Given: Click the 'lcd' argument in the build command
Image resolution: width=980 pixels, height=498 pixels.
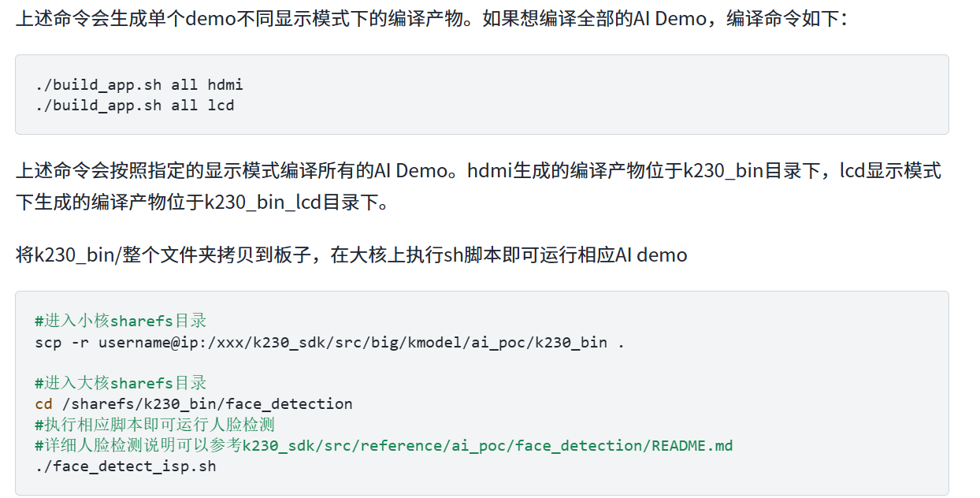Looking at the screenshot, I should (221, 105).
